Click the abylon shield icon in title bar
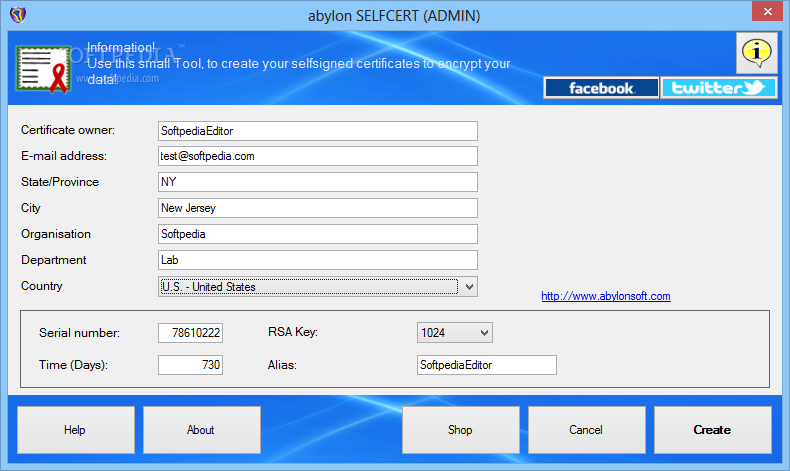The height and width of the screenshot is (471, 790). pos(18,15)
